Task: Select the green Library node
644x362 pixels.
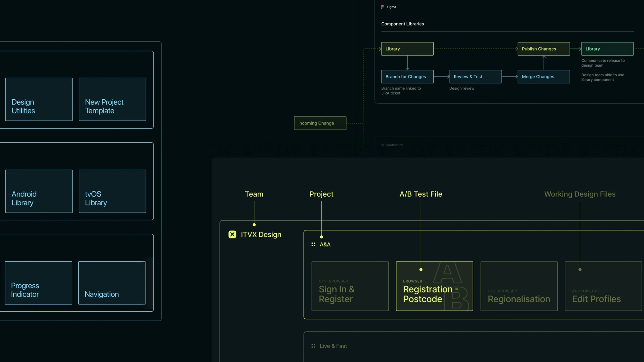Action: click(607, 49)
